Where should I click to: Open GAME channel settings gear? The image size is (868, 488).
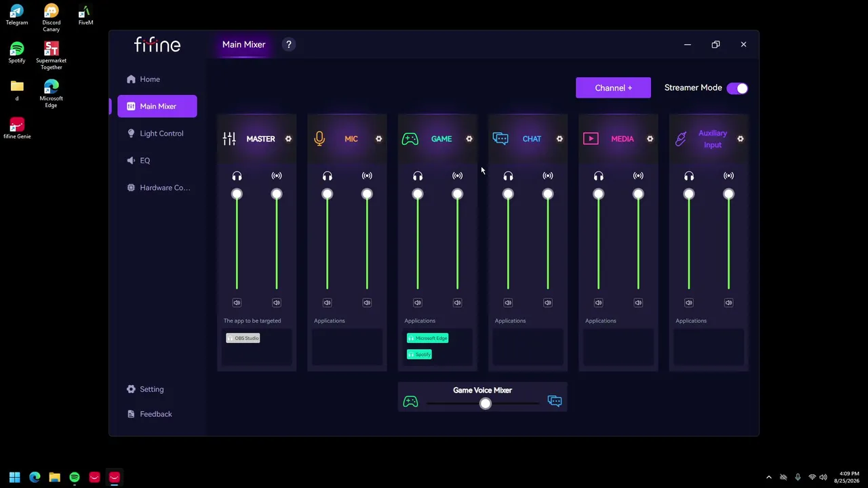click(469, 139)
